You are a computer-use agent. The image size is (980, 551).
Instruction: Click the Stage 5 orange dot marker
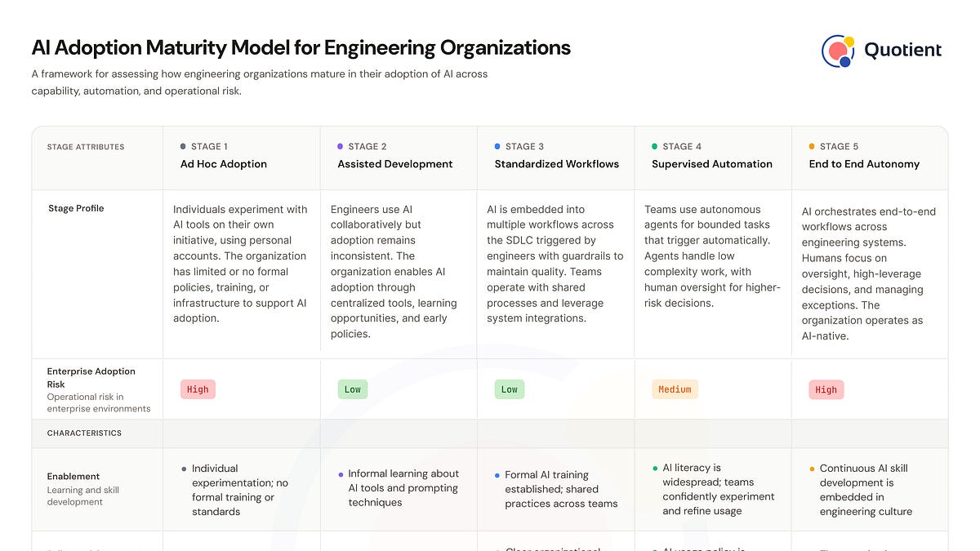812,147
